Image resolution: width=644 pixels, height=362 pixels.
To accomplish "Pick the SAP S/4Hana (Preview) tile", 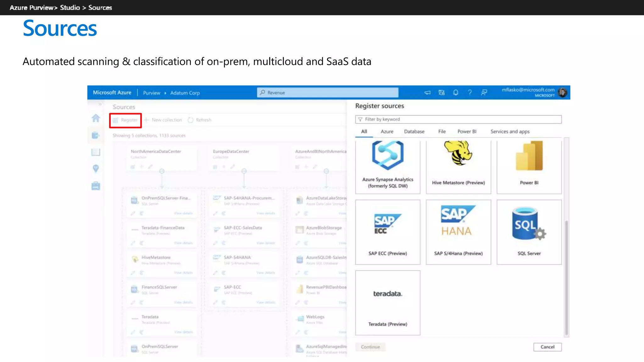I will (x=458, y=232).
